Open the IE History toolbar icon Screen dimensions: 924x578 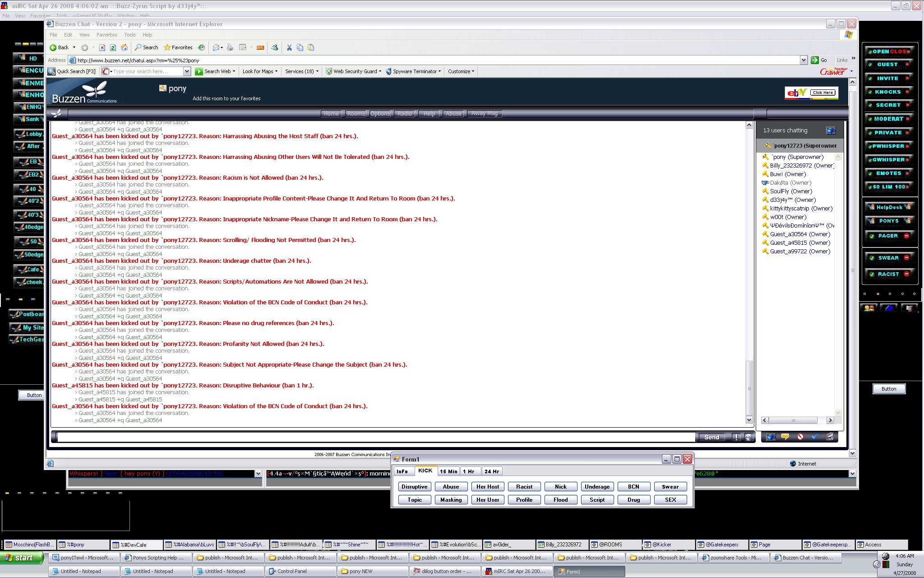(x=201, y=47)
